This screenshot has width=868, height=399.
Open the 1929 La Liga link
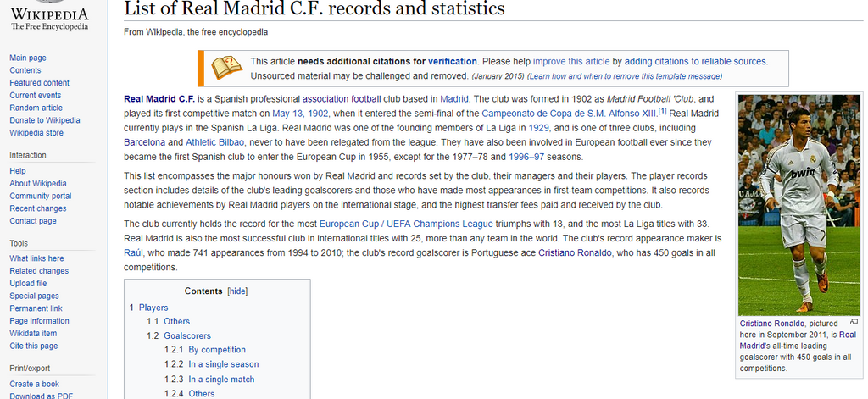click(538, 128)
